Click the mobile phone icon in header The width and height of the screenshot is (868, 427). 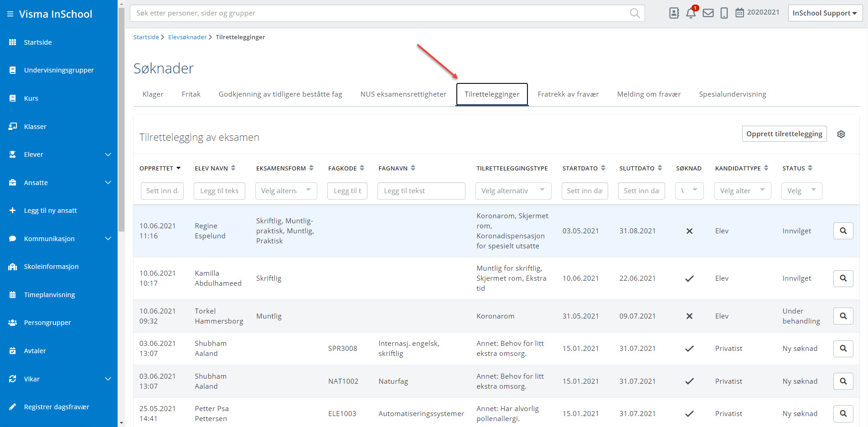724,13
